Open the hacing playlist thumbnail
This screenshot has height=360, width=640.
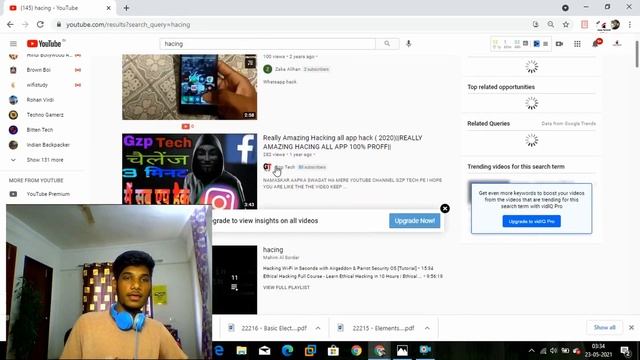(234, 280)
